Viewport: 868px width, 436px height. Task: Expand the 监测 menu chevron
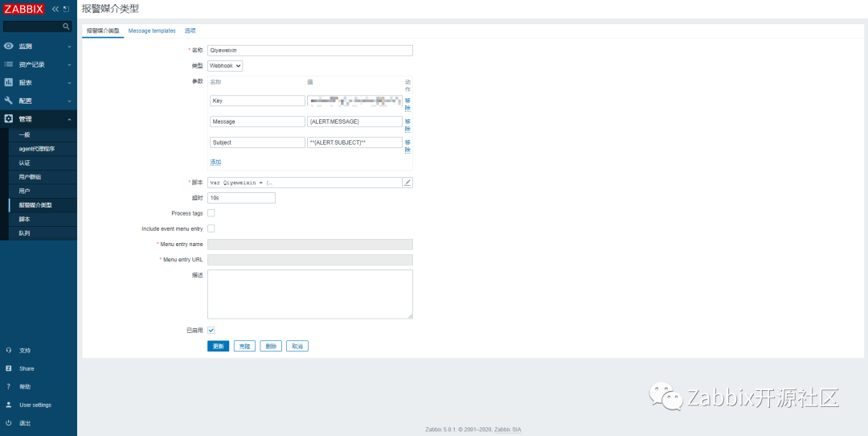(69, 47)
